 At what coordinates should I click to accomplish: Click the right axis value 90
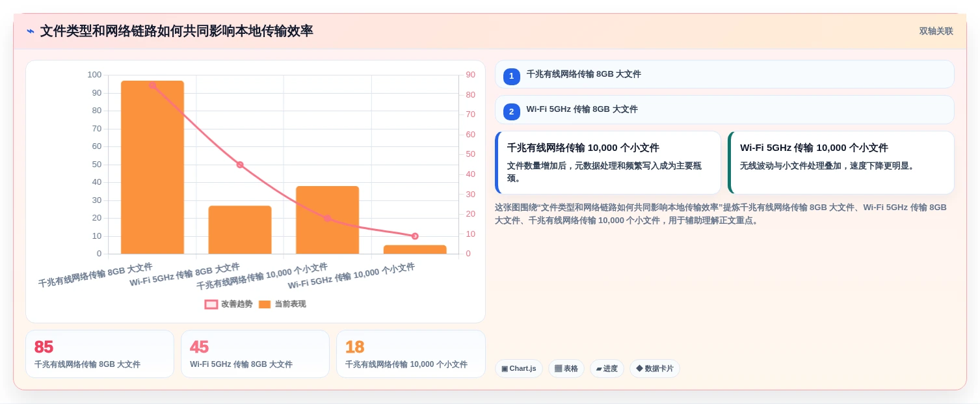coord(470,75)
